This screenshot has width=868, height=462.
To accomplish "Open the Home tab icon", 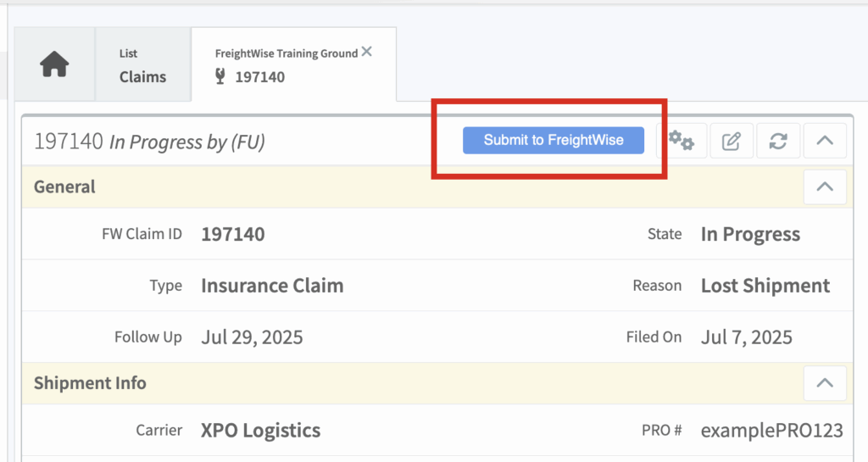I will point(54,65).
